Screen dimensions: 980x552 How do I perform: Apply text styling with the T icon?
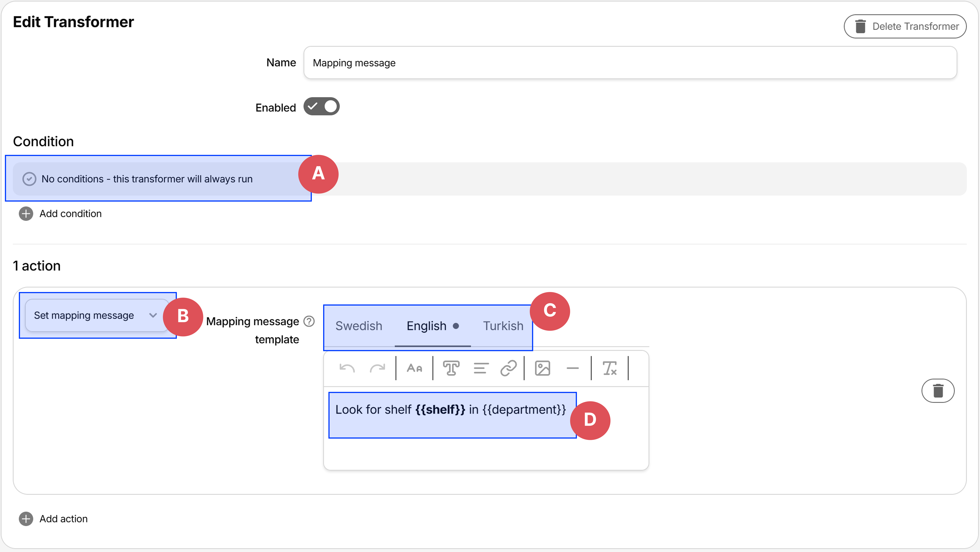coord(451,368)
